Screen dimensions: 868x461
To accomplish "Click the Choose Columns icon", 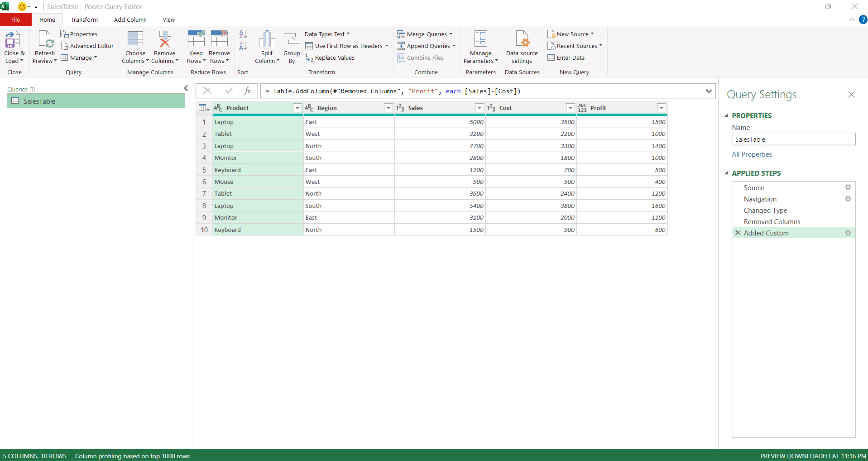I will tap(135, 39).
